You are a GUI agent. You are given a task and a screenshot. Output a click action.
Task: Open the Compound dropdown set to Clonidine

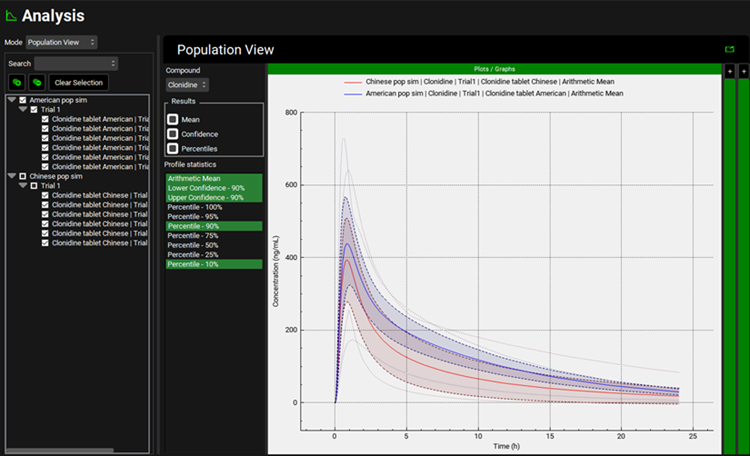[x=187, y=85]
